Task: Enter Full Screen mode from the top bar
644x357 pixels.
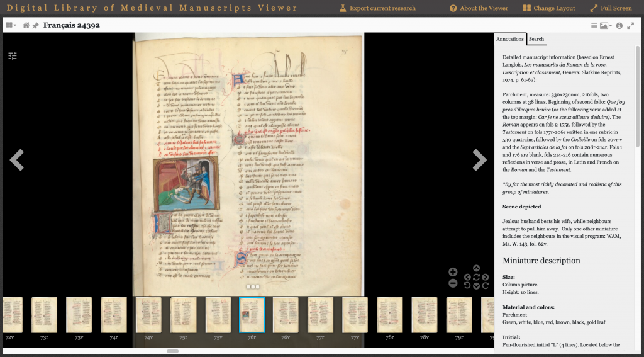Action: point(611,8)
